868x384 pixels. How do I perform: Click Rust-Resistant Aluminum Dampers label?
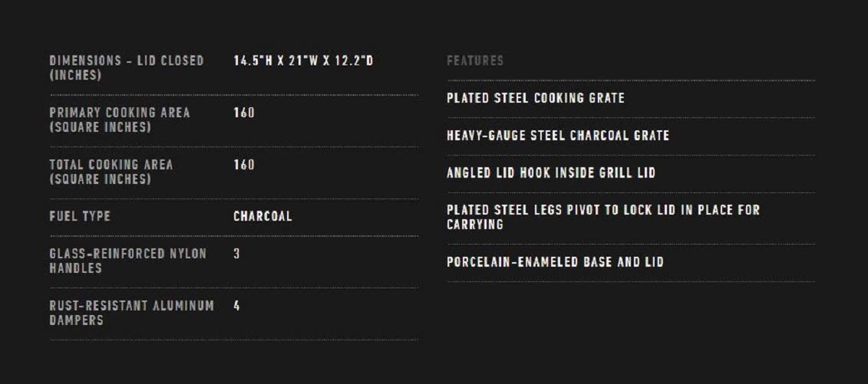pos(131,313)
